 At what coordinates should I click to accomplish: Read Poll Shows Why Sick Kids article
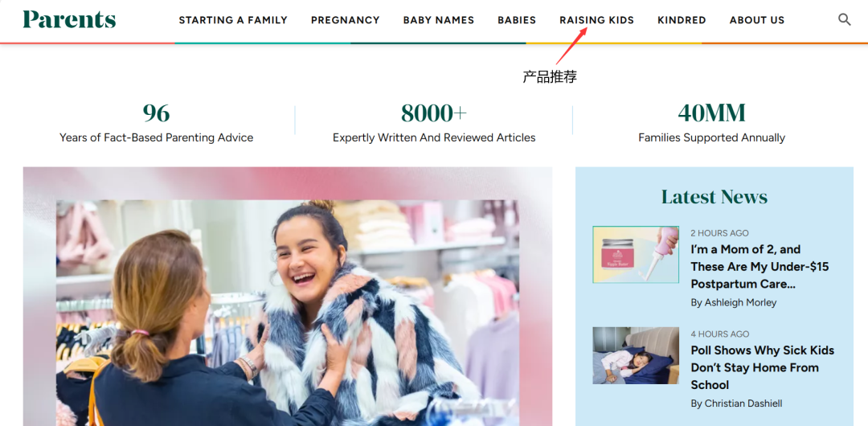(762, 367)
